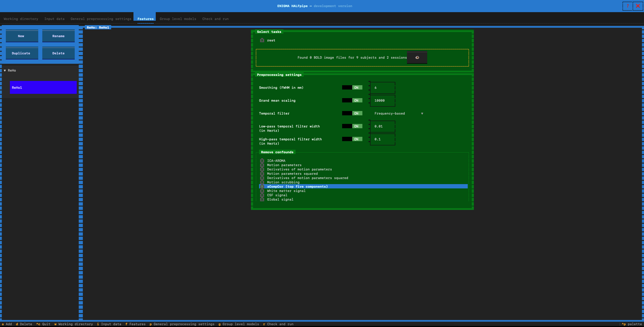Click the Add shortcut in footer
The width and height of the screenshot is (644, 327).
tap(7, 324)
